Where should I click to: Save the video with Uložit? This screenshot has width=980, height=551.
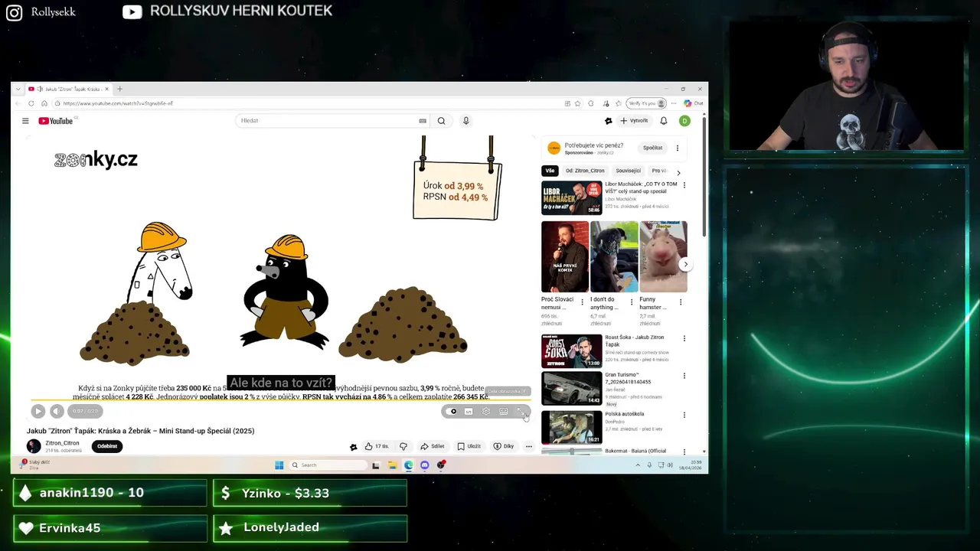469,446
